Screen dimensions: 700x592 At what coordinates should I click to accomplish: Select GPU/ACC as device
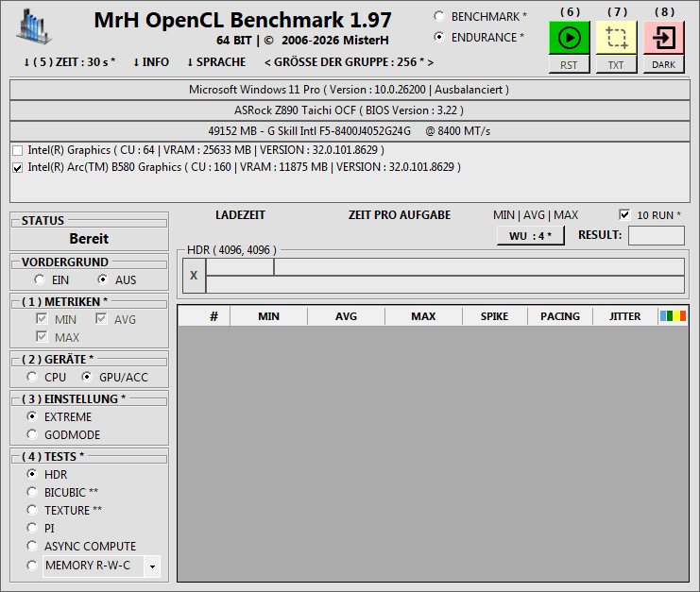[87, 377]
